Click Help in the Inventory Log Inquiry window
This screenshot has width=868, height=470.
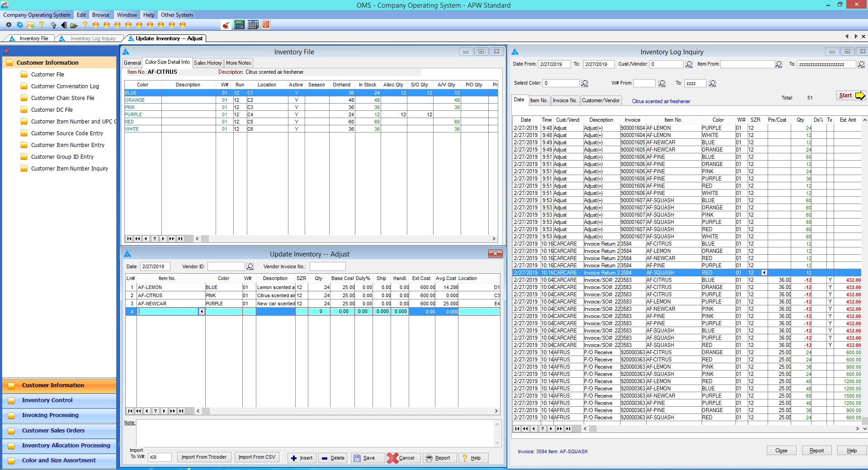click(x=852, y=451)
